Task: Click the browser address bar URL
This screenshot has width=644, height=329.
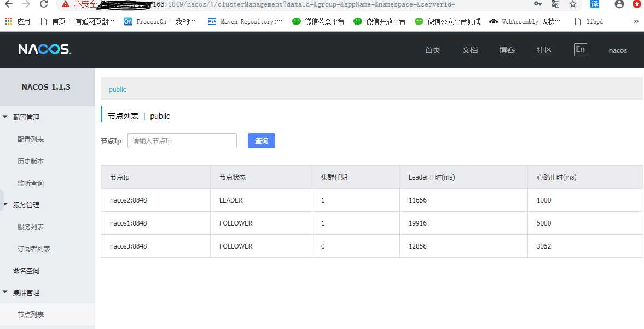Action: pos(304,4)
